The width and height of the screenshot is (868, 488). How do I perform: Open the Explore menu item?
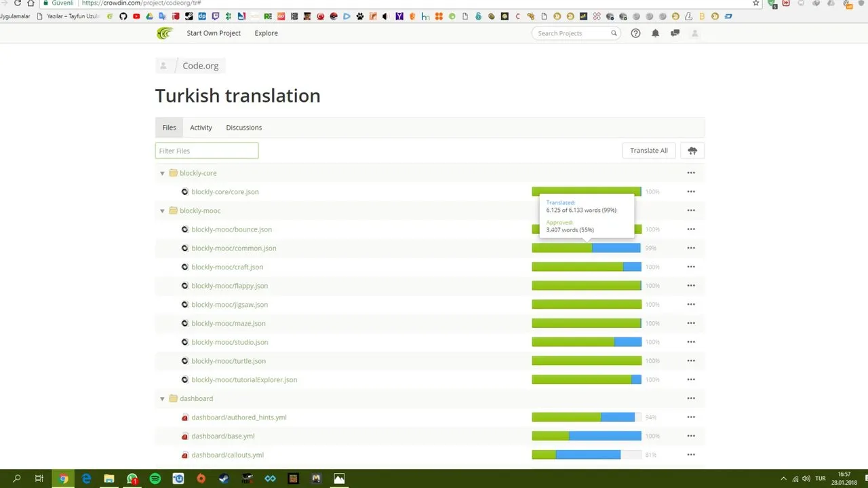click(x=266, y=33)
